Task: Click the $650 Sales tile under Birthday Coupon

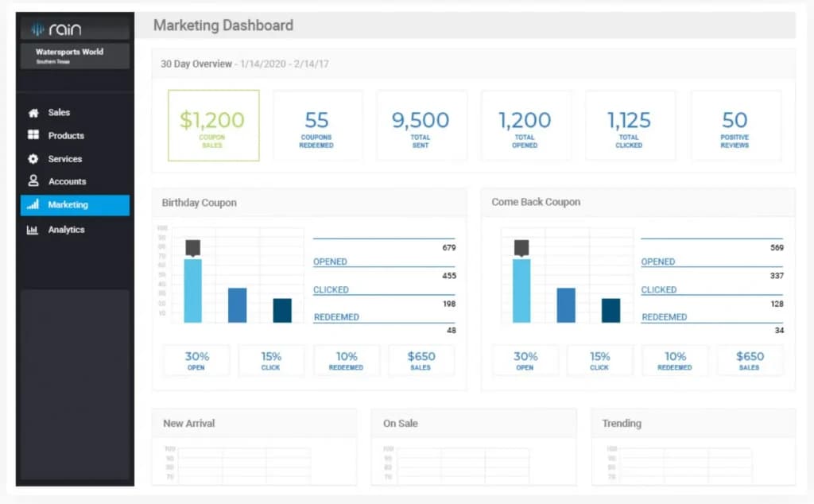Action: pyautogui.click(x=421, y=360)
